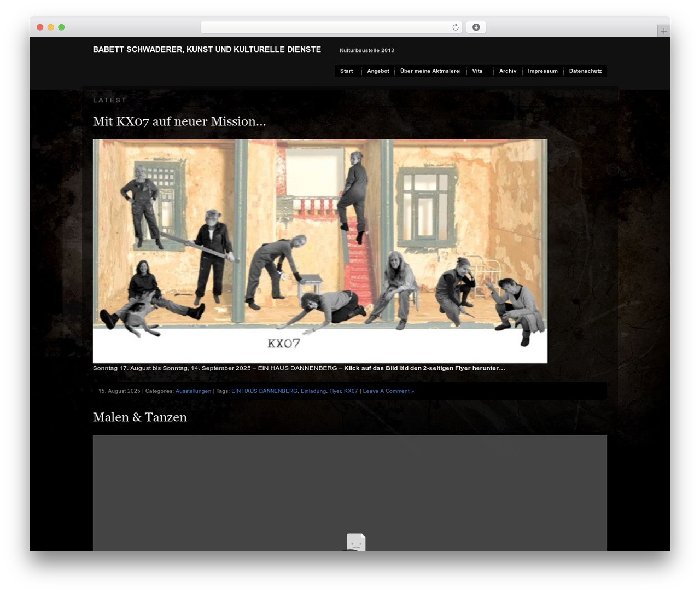Viewport: 700px width, 593px height.
Task: Minimize window with the yellow button
Action: 50,27
